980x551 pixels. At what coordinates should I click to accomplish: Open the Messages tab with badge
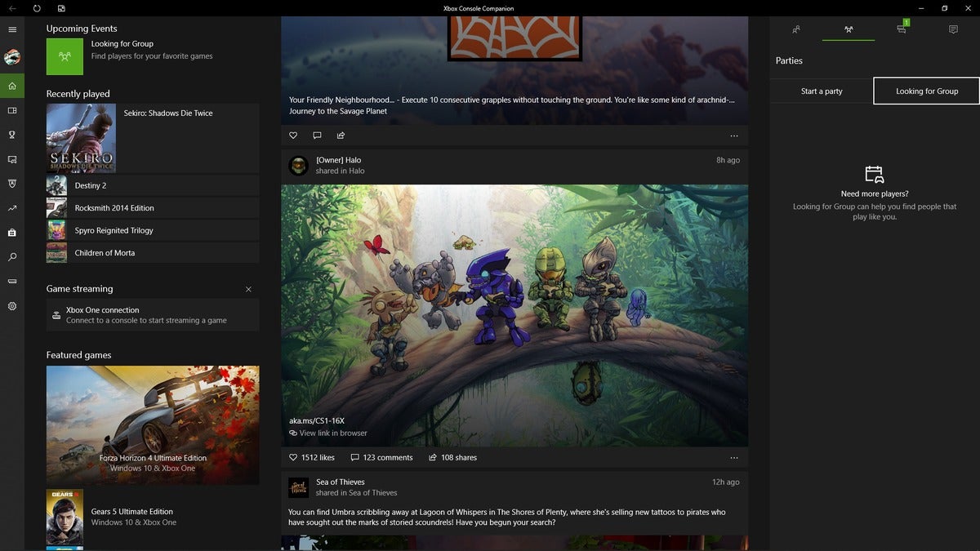point(901,29)
